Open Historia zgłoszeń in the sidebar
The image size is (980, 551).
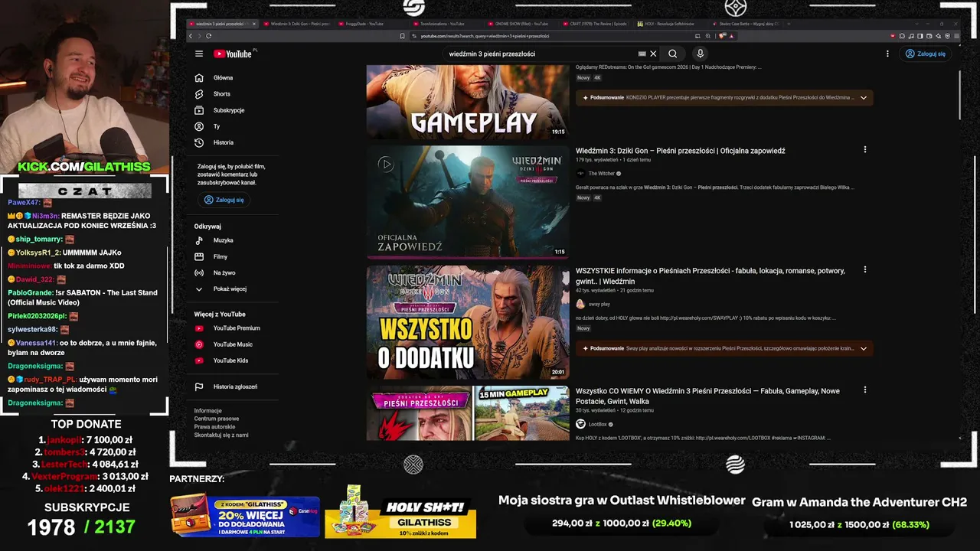[x=234, y=386]
